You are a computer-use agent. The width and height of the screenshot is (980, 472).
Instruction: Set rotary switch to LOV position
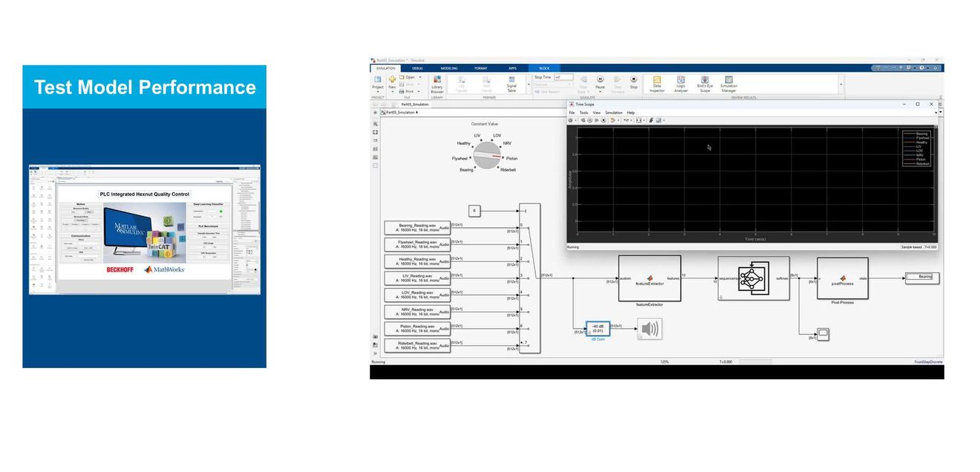(497, 136)
